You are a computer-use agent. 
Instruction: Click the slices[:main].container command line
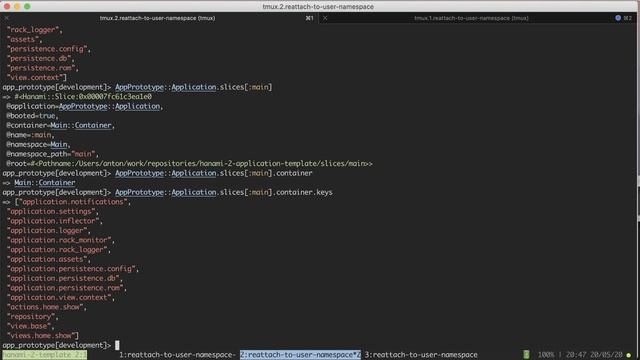158,173
